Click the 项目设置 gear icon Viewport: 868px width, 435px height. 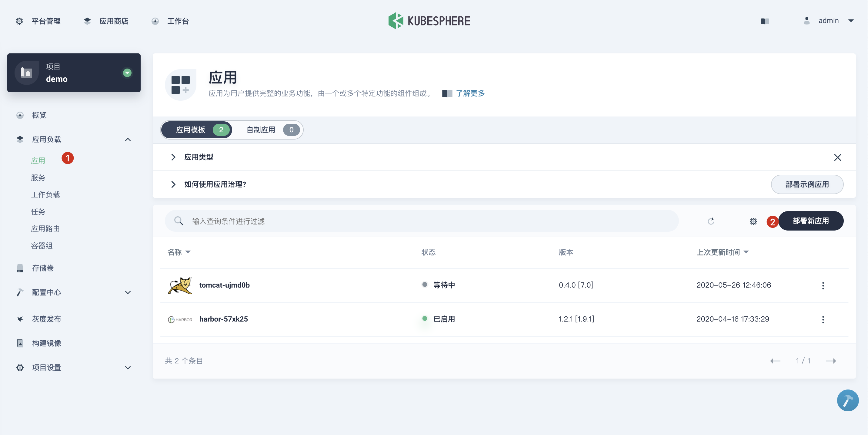pyautogui.click(x=20, y=368)
